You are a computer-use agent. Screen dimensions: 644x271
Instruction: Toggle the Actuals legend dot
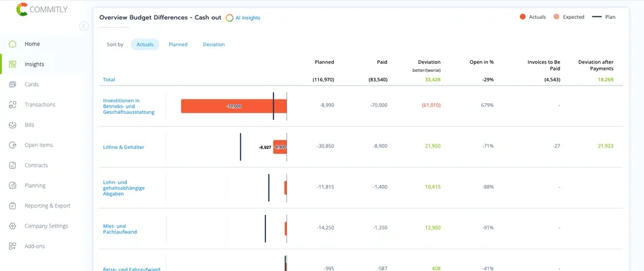(x=523, y=17)
